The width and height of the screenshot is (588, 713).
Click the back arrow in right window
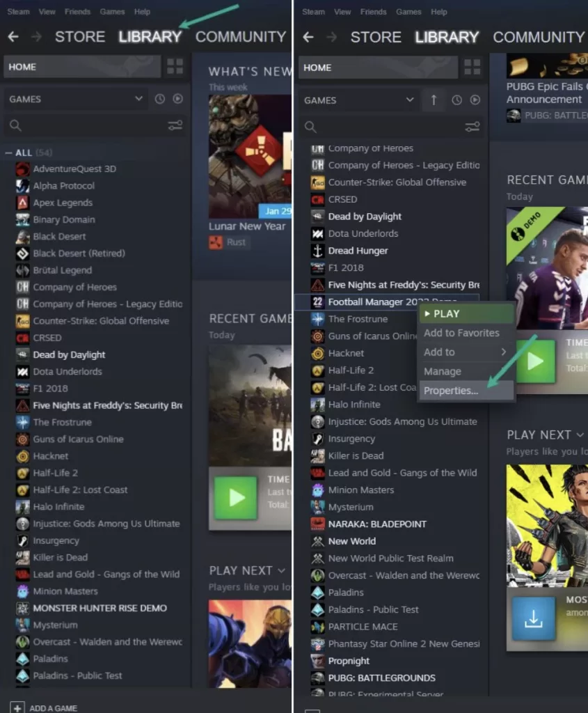pyautogui.click(x=308, y=38)
